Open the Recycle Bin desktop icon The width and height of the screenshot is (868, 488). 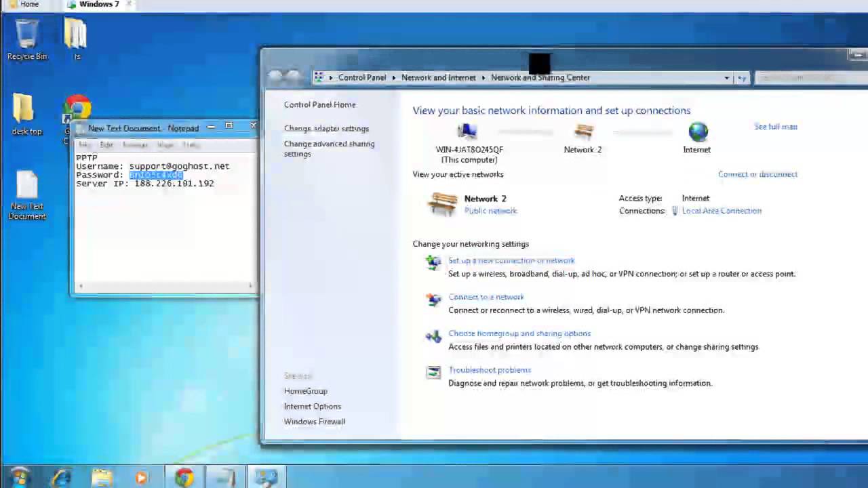point(27,39)
